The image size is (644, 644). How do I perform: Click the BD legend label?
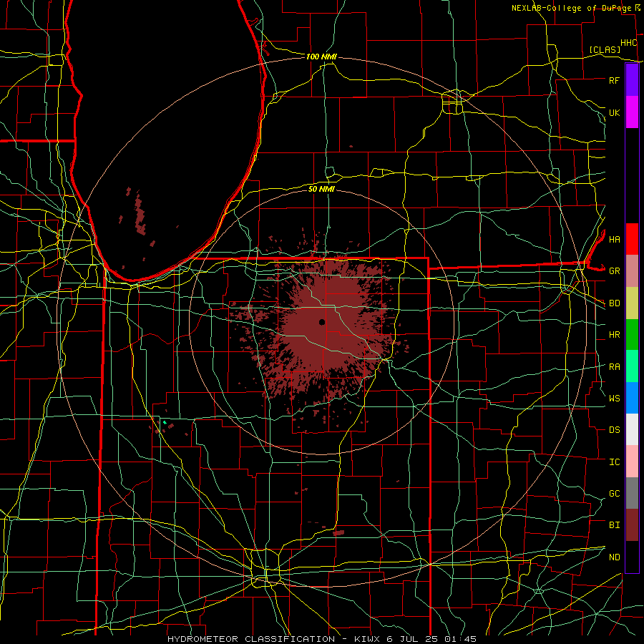615,303
